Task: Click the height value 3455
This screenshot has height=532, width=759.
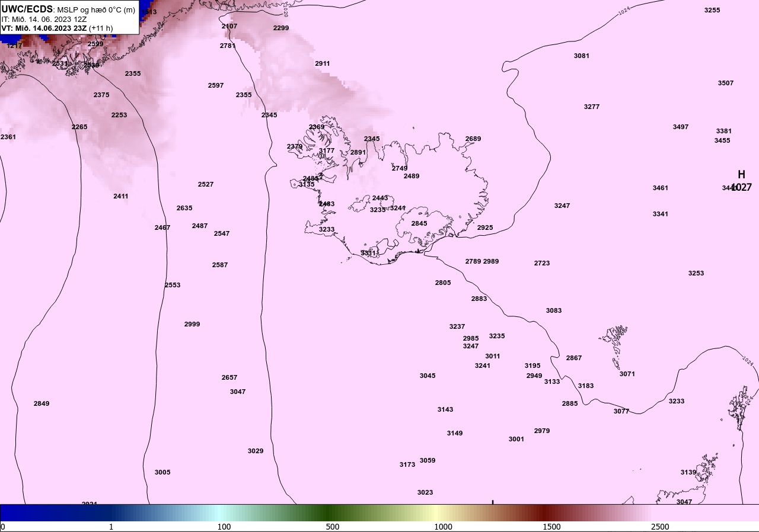Action: coord(722,140)
